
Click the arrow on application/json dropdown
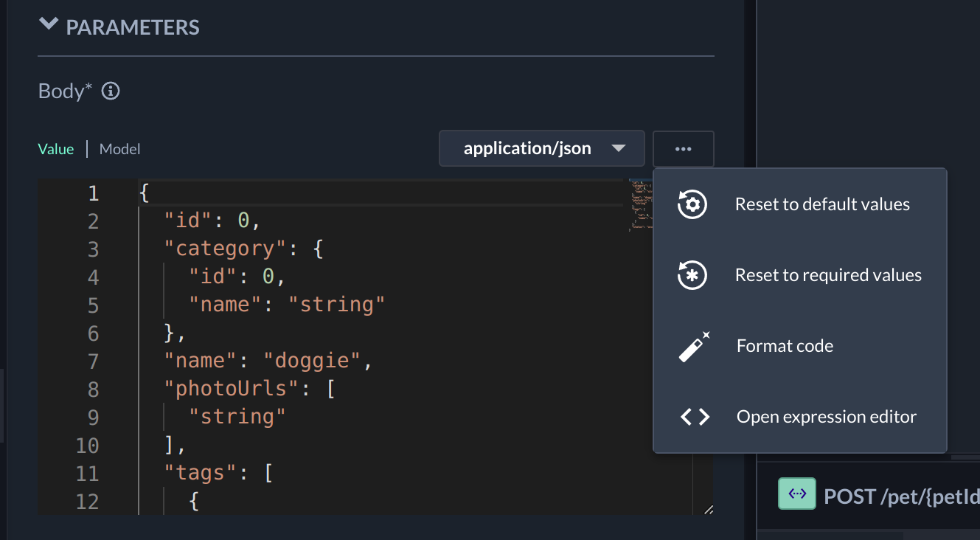[x=619, y=148]
